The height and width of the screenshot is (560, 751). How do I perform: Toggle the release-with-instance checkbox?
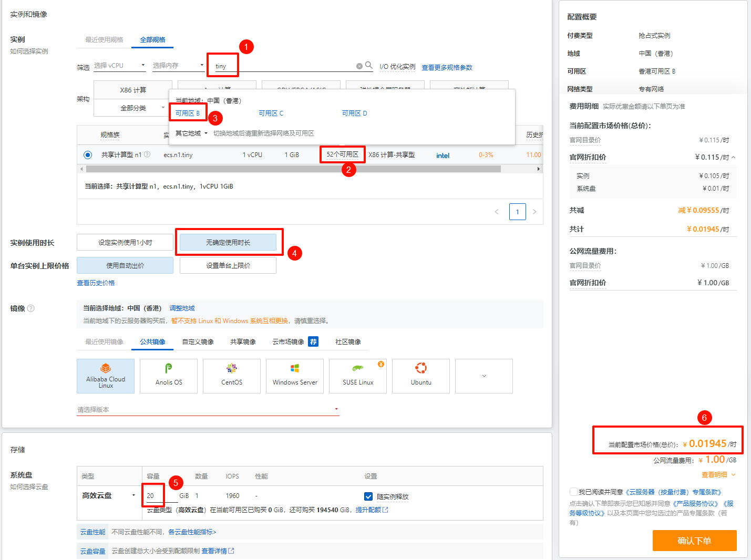[x=368, y=496]
